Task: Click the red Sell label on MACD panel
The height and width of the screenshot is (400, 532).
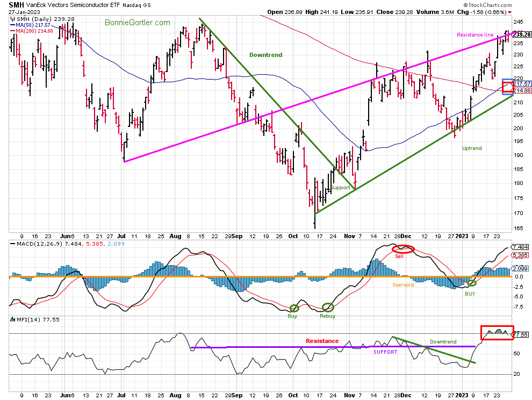Action: coord(399,256)
